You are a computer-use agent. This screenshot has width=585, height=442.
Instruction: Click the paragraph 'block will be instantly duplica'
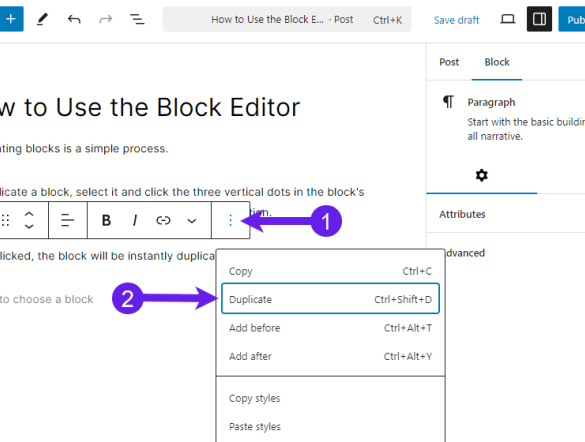[107, 256]
